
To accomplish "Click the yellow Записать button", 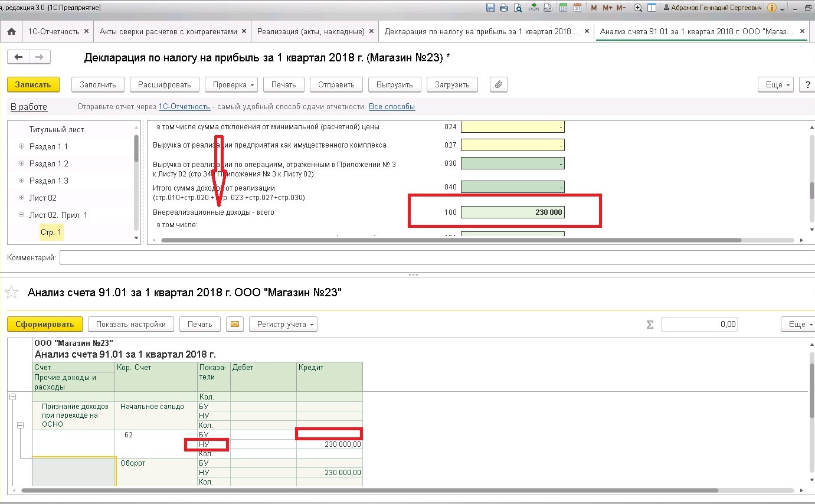I will tap(33, 84).
